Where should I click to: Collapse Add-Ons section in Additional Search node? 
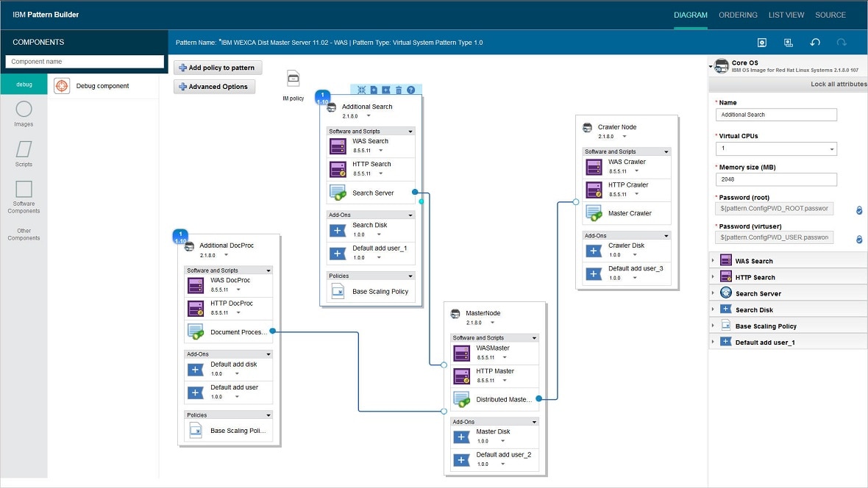[410, 215]
